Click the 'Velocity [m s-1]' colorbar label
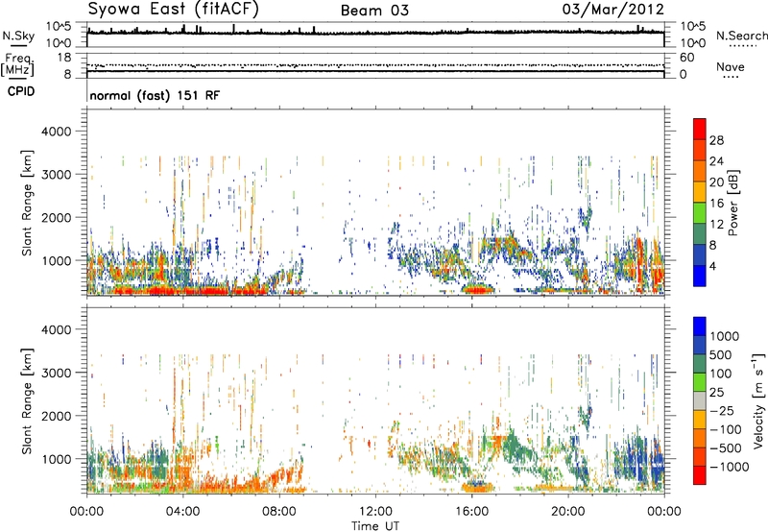768x532 pixels. click(x=758, y=400)
